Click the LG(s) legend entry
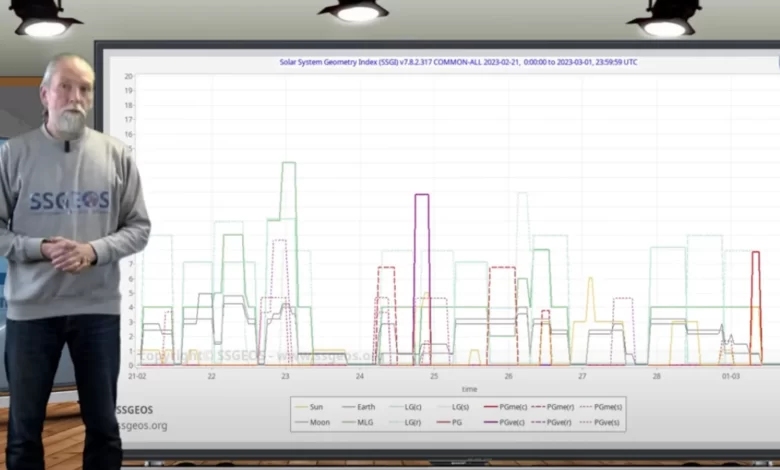 (x=460, y=407)
